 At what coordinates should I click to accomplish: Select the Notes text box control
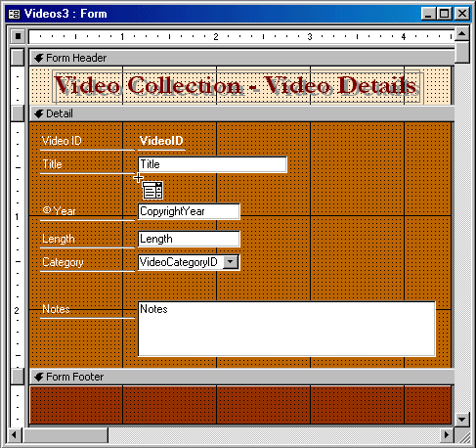(x=286, y=329)
